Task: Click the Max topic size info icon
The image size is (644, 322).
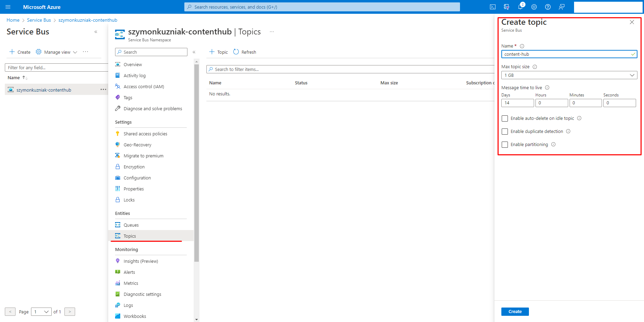Action: tap(535, 67)
